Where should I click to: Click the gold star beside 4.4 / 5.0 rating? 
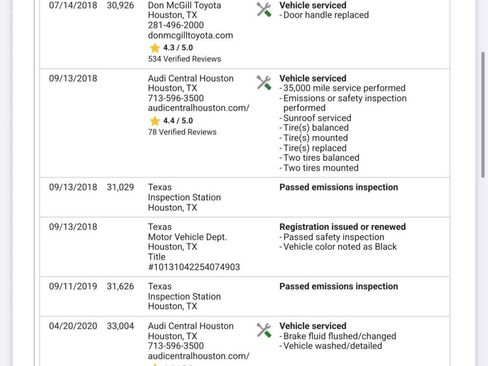coord(155,121)
